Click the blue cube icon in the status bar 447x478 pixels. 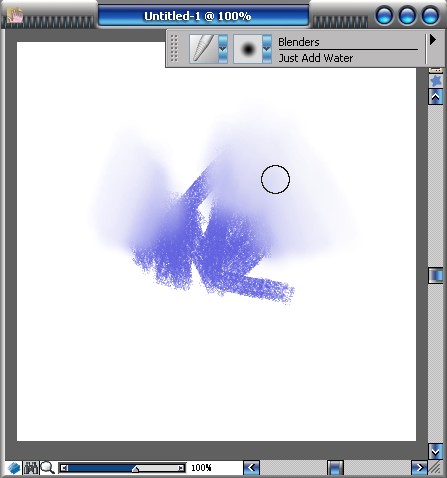14,468
